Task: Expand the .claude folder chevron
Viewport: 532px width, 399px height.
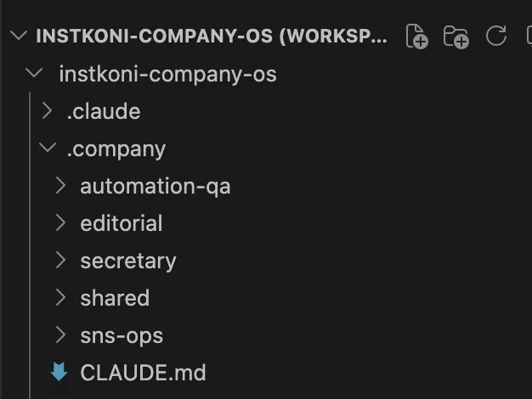Action: tap(47, 111)
